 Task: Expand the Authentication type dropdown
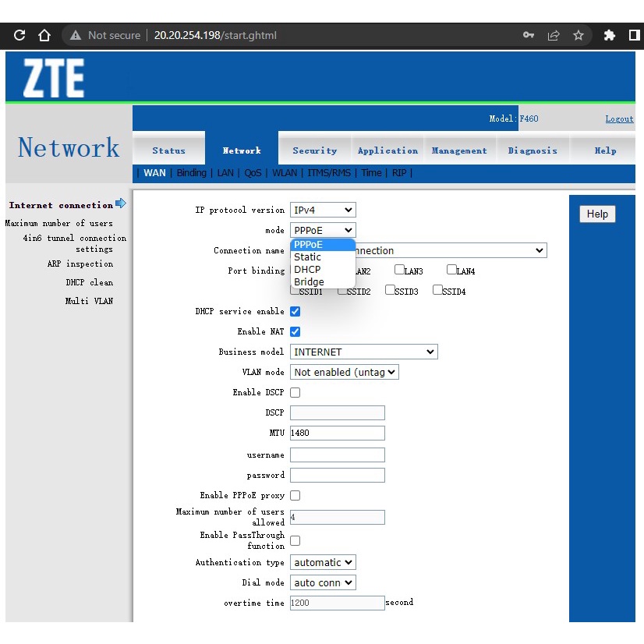[323, 562]
